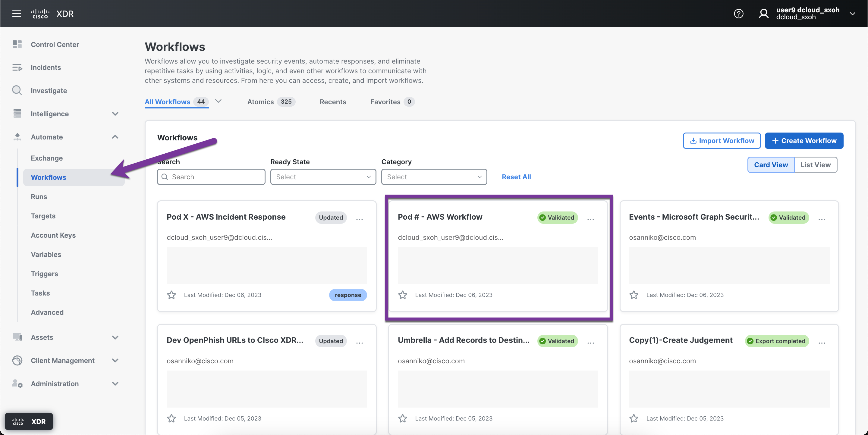This screenshot has width=868, height=435.
Task: Click the help question mark icon
Action: tap(738, 14)
